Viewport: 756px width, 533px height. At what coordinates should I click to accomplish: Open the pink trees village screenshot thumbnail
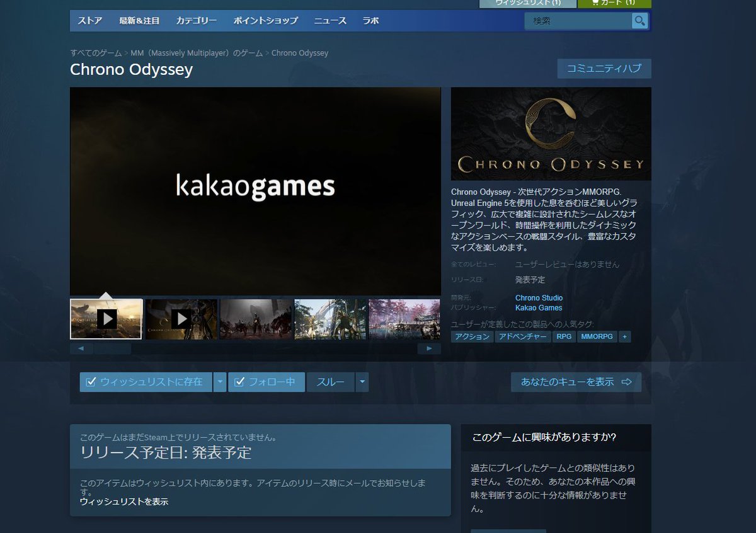click(x=404, y=319)
